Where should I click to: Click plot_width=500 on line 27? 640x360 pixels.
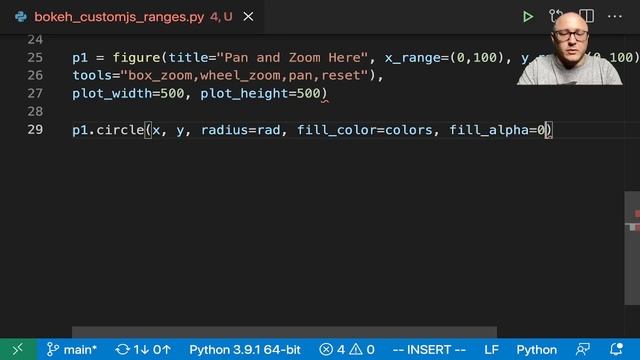coord(128,93)
